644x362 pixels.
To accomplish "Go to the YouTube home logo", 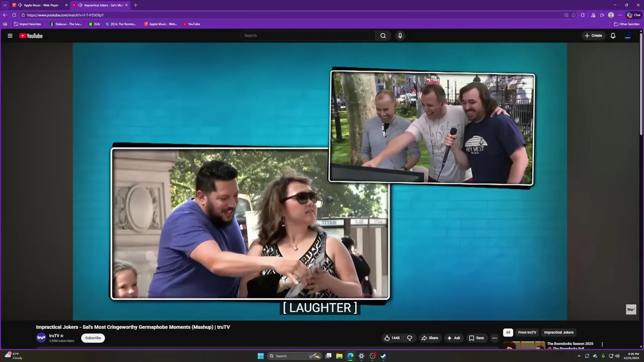I will [31, 36].
